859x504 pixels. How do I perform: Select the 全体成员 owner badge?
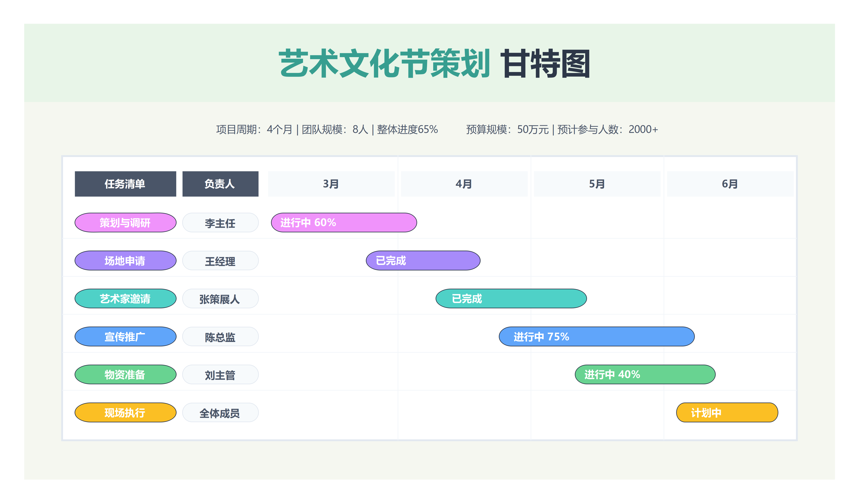(220, 412)
